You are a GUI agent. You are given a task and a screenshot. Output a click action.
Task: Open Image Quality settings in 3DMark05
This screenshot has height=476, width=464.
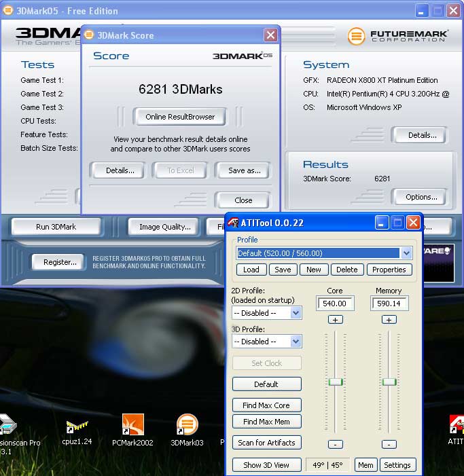click(164, 227)
